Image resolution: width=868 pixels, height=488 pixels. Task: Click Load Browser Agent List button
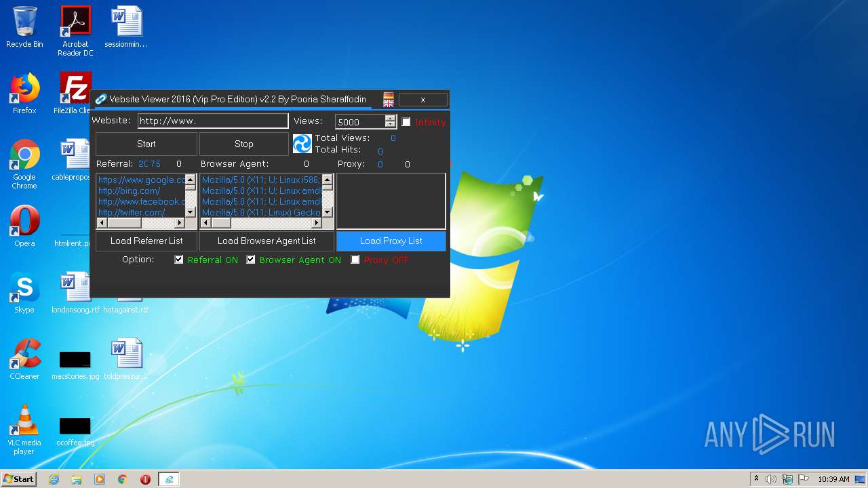coord(267,241)
